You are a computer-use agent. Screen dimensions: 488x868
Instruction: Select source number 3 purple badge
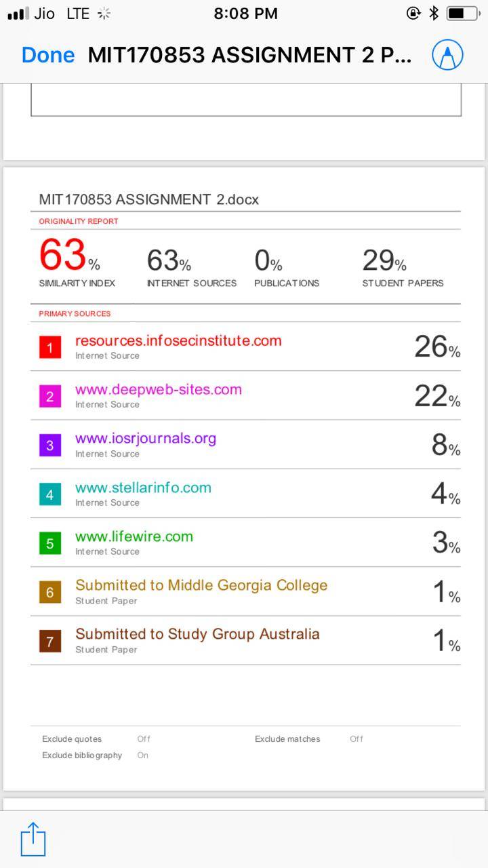tap(50, 446)
